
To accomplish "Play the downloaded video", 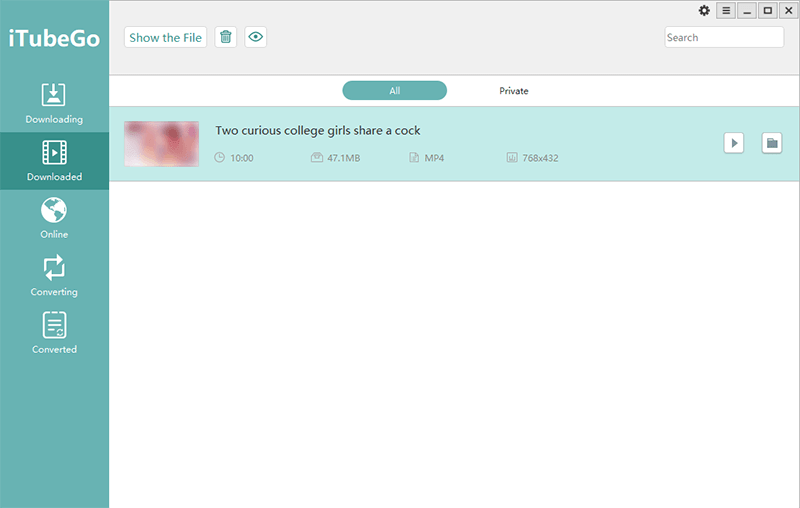I will (x=734, y=143).
